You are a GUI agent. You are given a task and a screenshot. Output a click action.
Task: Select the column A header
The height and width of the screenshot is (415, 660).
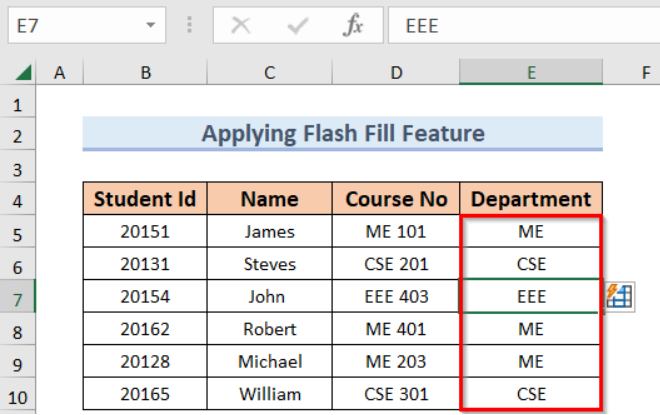(x=59, y=72)
